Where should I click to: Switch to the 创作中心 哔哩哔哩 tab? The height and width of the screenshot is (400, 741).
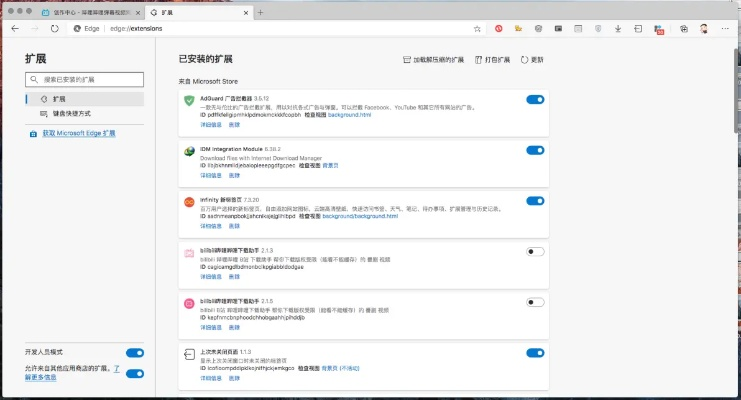tap(91, 13)
